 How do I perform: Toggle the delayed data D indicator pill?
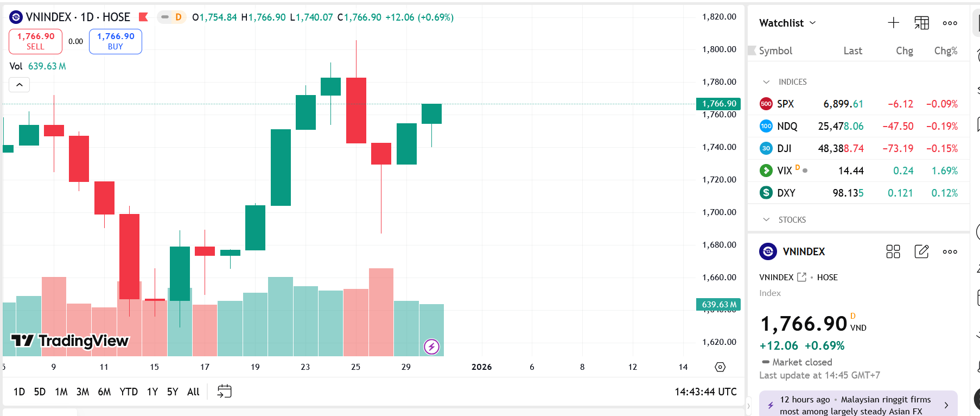(173, 17)
